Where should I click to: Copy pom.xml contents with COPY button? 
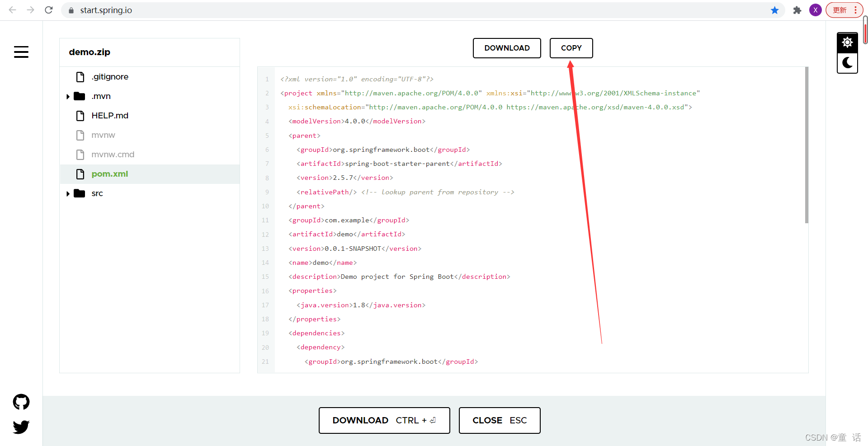click(571, 48)
